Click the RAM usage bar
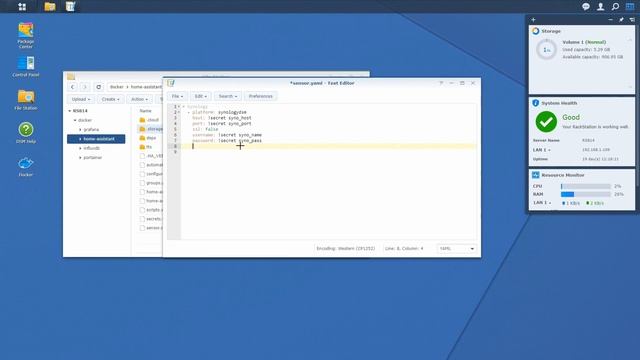The width and height of the screenshot is (640, 360). point(586,194)
